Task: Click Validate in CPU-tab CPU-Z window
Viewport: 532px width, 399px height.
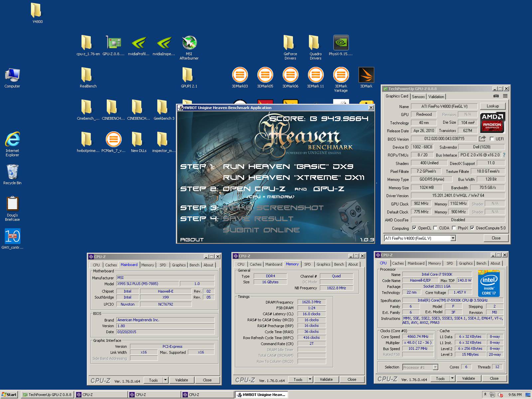Action: (x=468, y=378)
